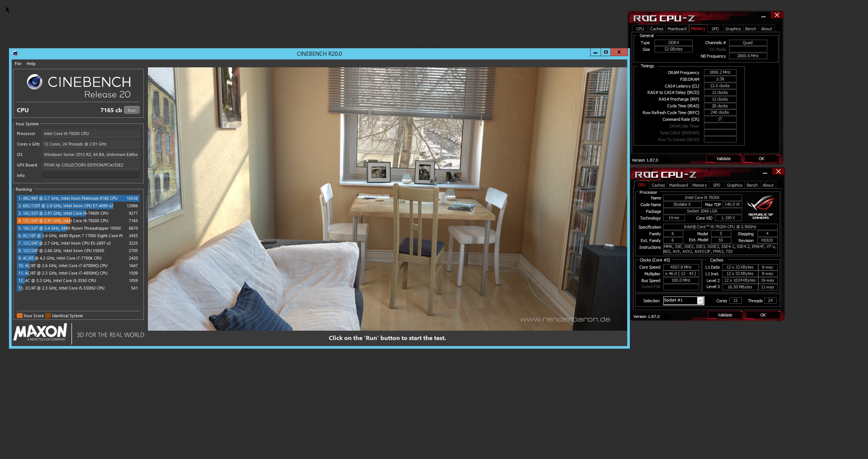The image size is (868, 459).
Task: Click the Processor field Intel Core i9-7920X
Action: point(91,134)
